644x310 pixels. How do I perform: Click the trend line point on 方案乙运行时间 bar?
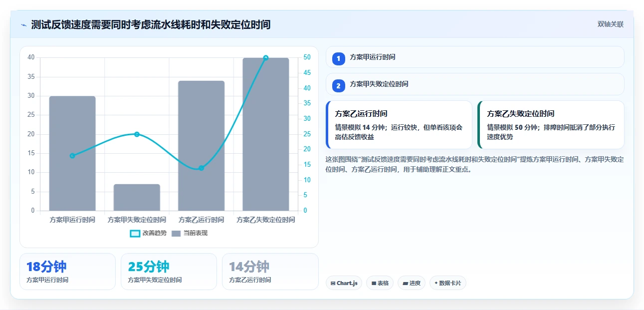(x=202, y=168)
